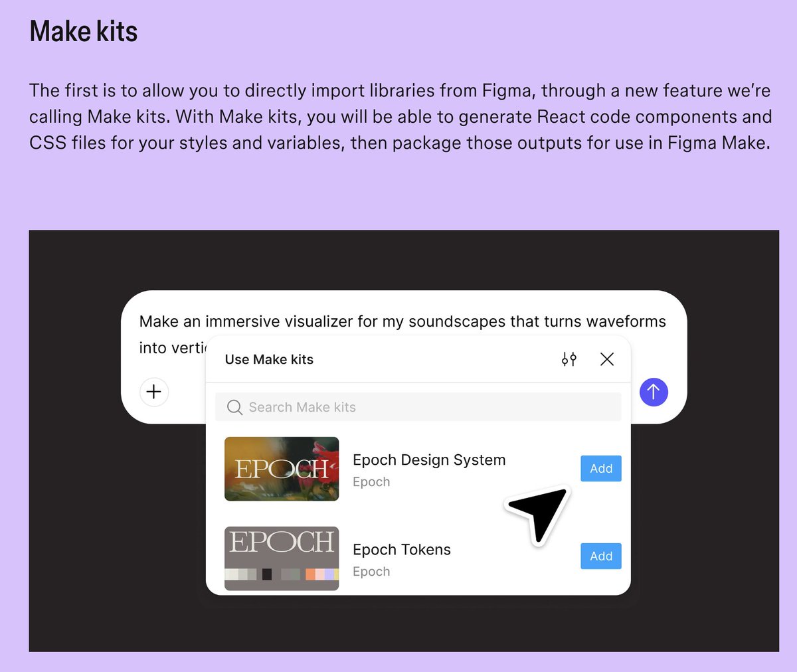Add the Epoch Tokens kit
797x672 pixels.
[601, 556]
